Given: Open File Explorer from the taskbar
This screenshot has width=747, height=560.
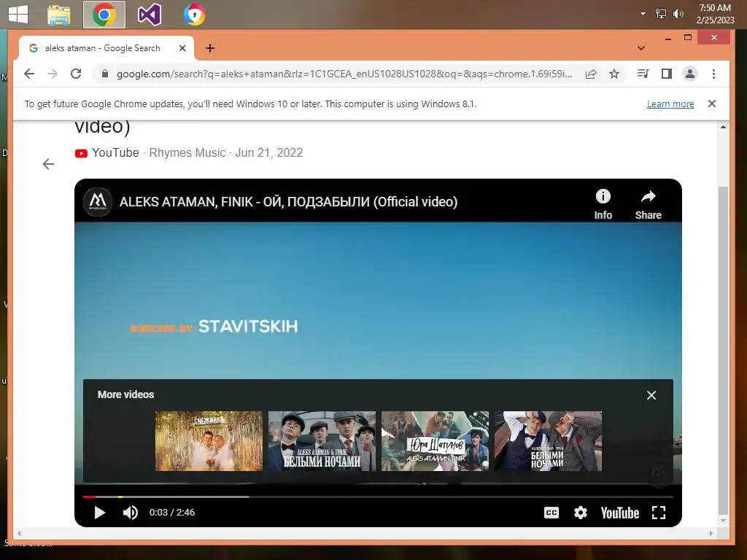Looking at the screenshot, I should [59, 15].
